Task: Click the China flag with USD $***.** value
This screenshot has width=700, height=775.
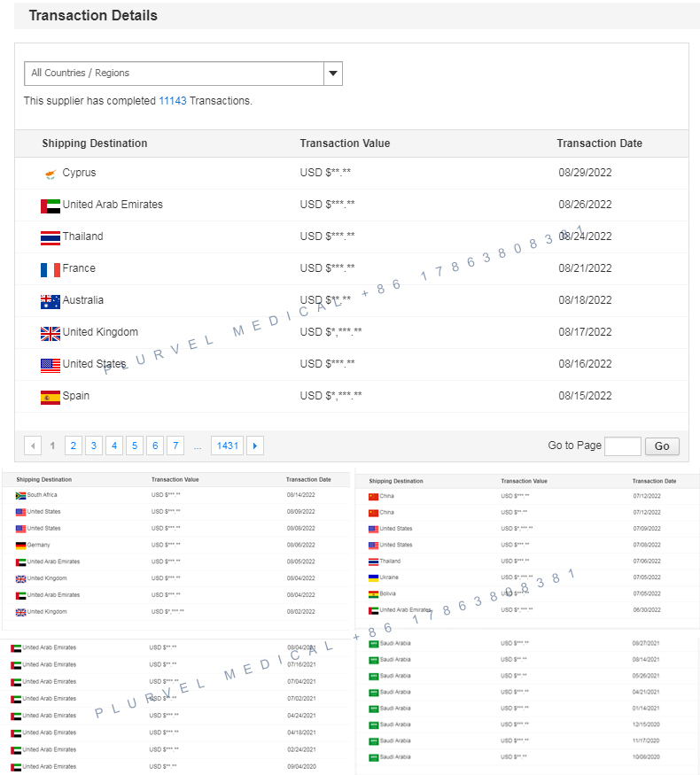Action: 373,497
